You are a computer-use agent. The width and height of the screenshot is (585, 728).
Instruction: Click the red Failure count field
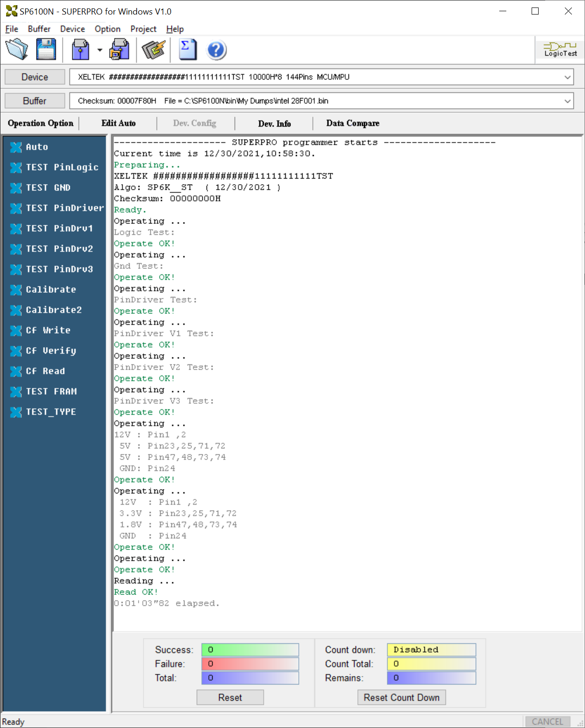250,664
